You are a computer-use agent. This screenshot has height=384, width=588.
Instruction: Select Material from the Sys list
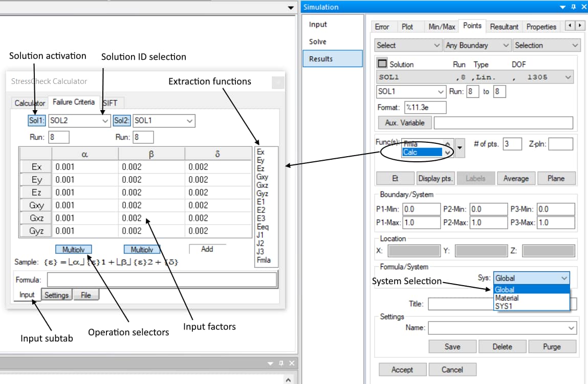[x=507, y=298]
